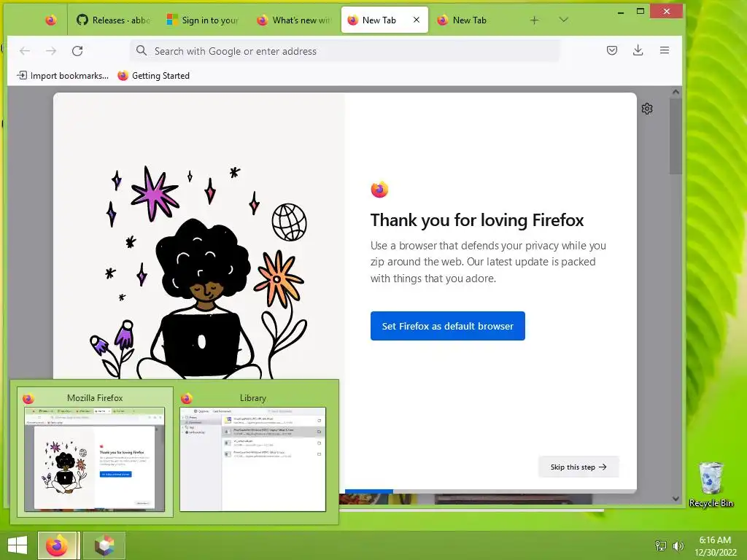Open Save to Pocket icon

pyautogui.click(x=612, y=50)
